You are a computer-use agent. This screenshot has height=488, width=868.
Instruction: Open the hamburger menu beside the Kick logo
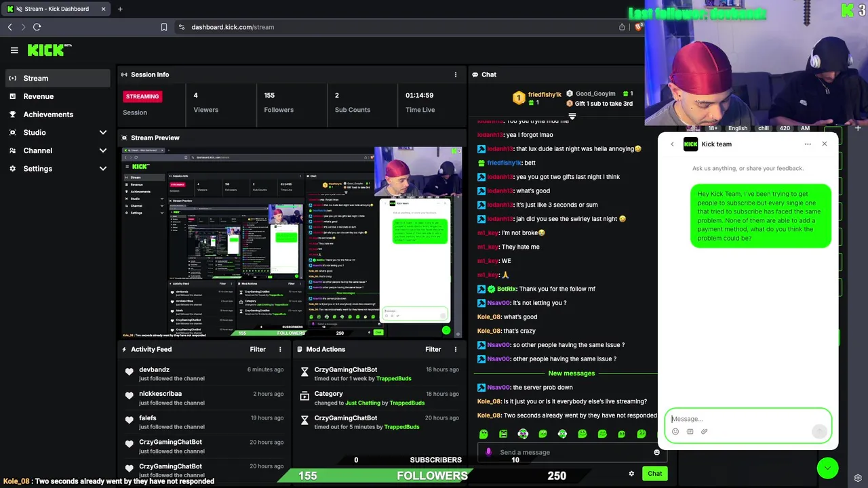14,50
